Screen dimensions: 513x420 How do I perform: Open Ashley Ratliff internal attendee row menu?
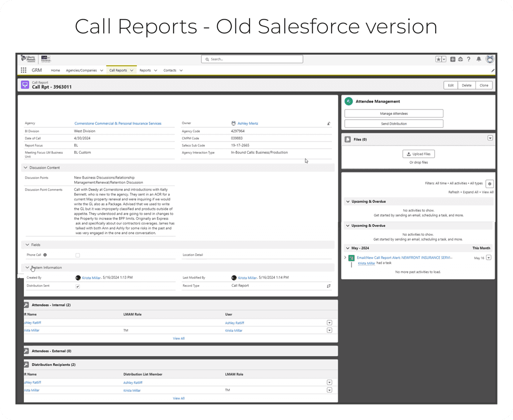click(x=329, y=323)
